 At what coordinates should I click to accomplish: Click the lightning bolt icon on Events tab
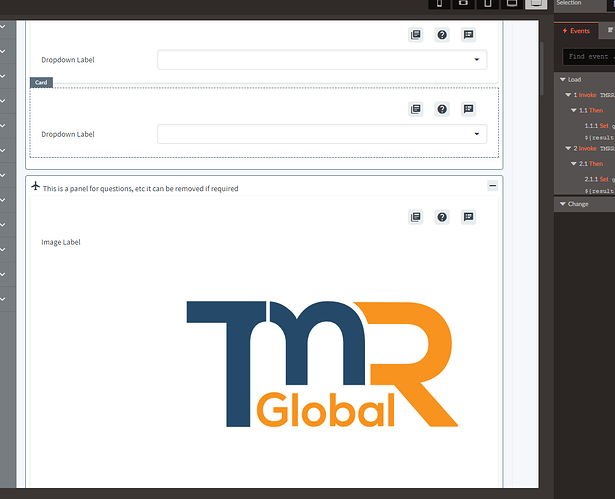point(565,31)
